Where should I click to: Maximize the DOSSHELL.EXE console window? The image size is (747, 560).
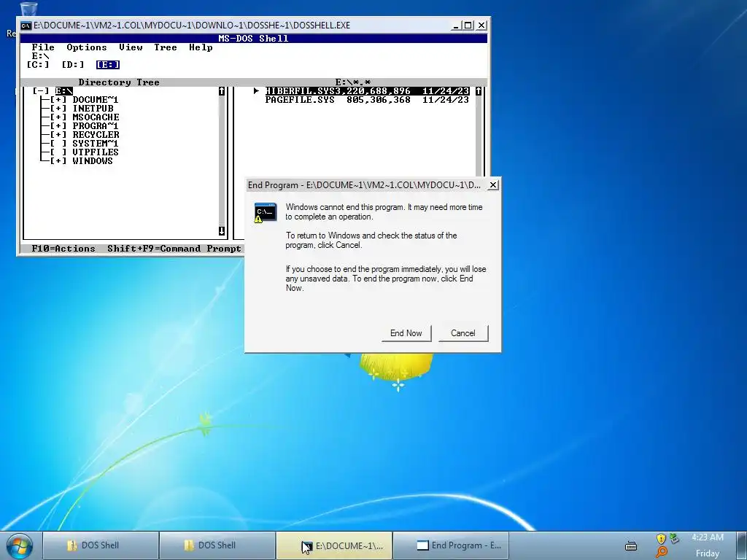pos(468,26)
